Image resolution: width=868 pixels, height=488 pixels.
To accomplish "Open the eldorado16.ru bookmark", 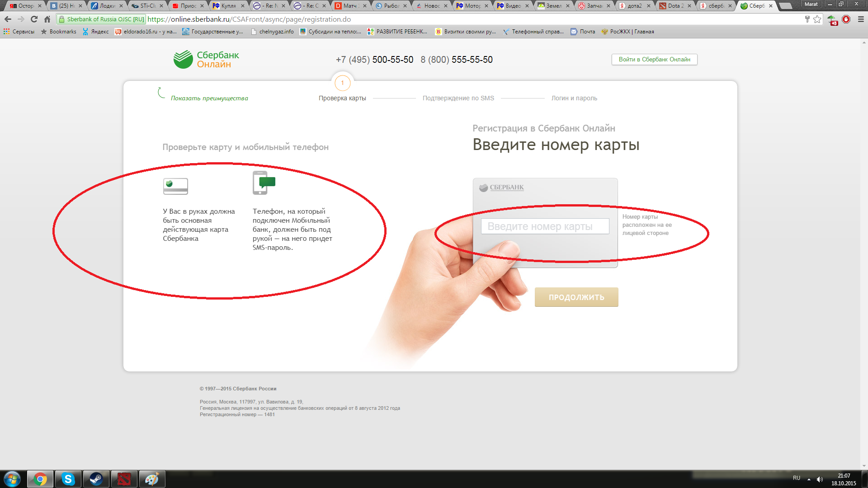I will pyautogui.click(x=146, y=32).
